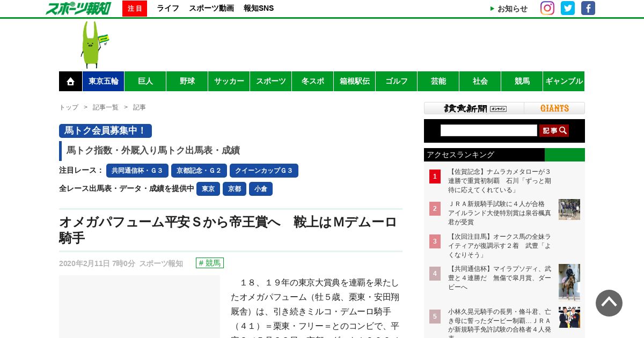The height and width of the screenshot is (338, 644).
Task: Click the トップ breadcrumb link
Action: tap(69, 107)
